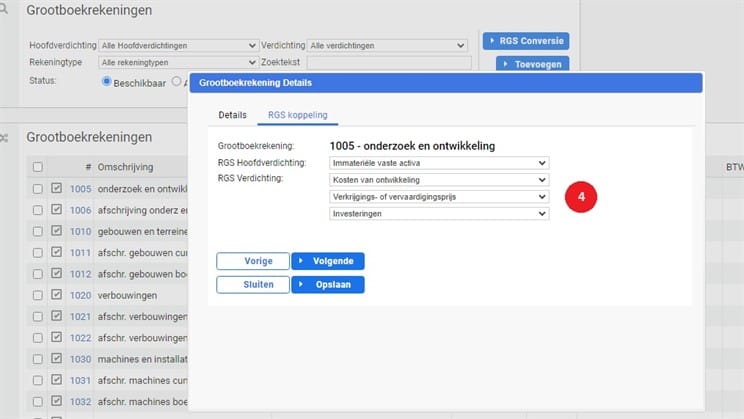Expand the Investeringen dropdown
The width and height of the screenshot is (744, 419).
click(439, 214)
